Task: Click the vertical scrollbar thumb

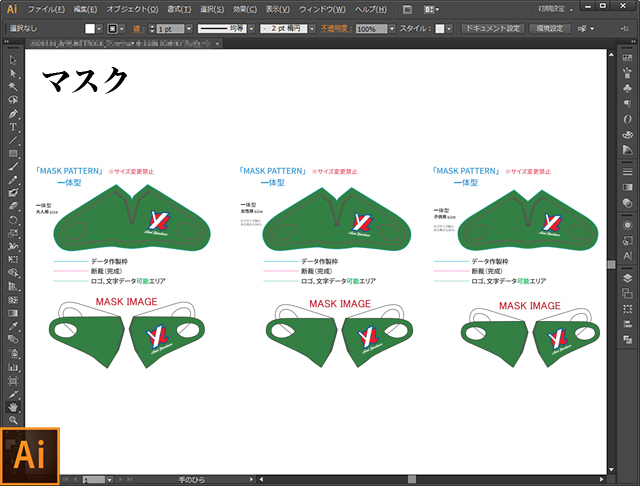Action: pos(611,264)
